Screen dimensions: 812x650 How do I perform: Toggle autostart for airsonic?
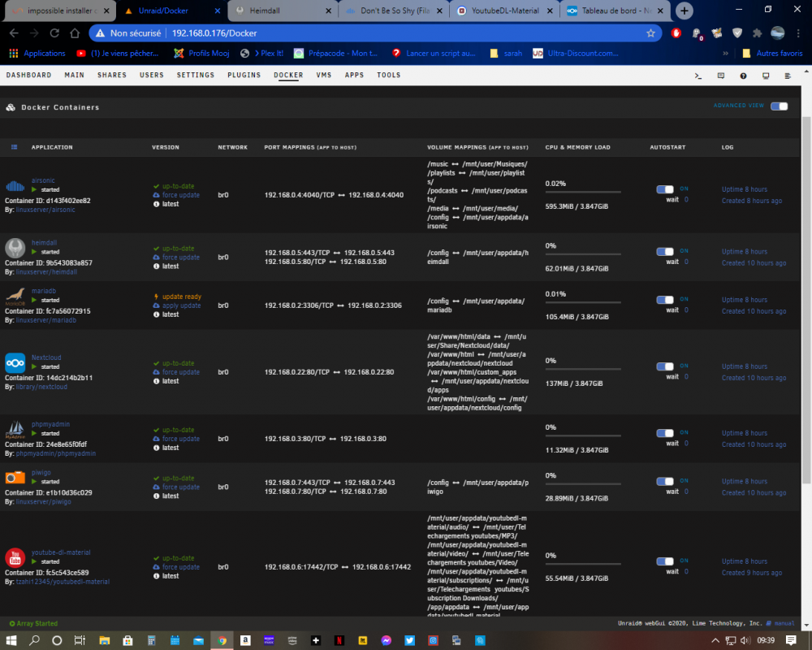(665, 189)
